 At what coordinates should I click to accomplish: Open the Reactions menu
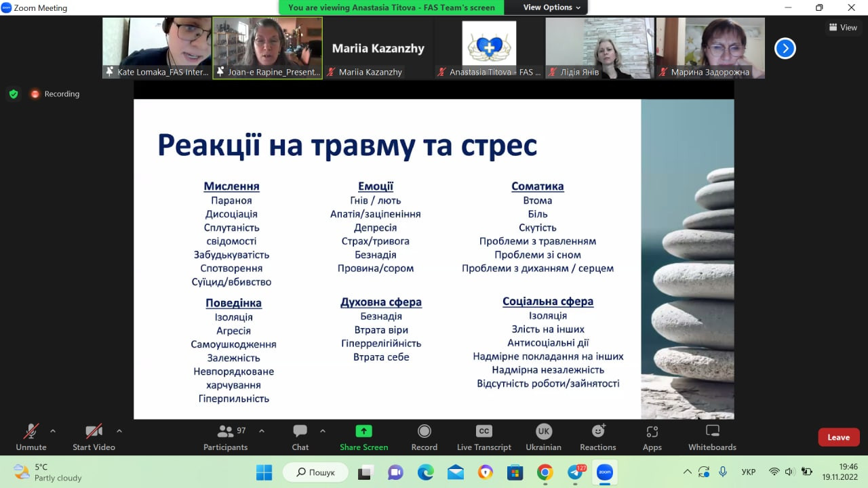pyautogui.click(x=598, y=437)
